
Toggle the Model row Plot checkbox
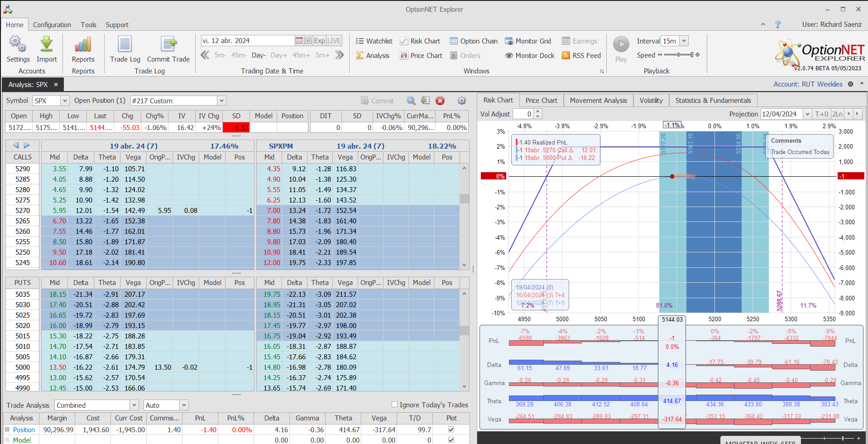coord(451,440)
